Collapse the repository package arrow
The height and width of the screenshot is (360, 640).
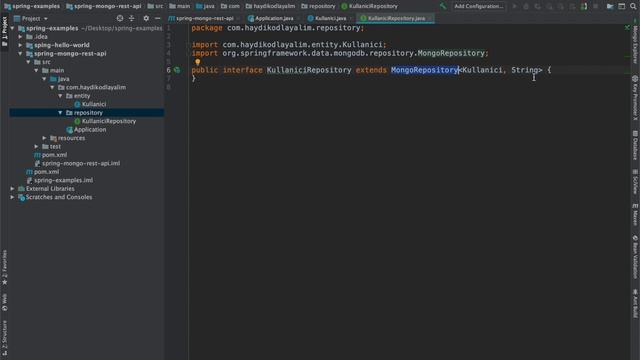pos(60,113)
